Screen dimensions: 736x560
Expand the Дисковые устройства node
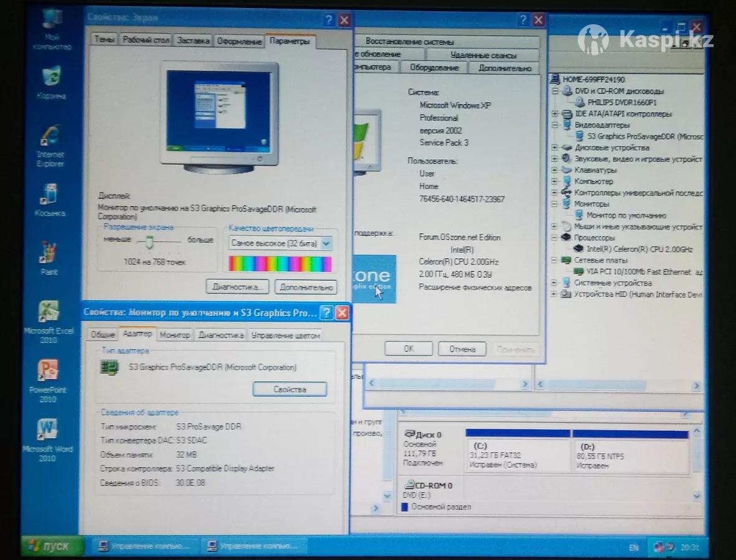555,147
